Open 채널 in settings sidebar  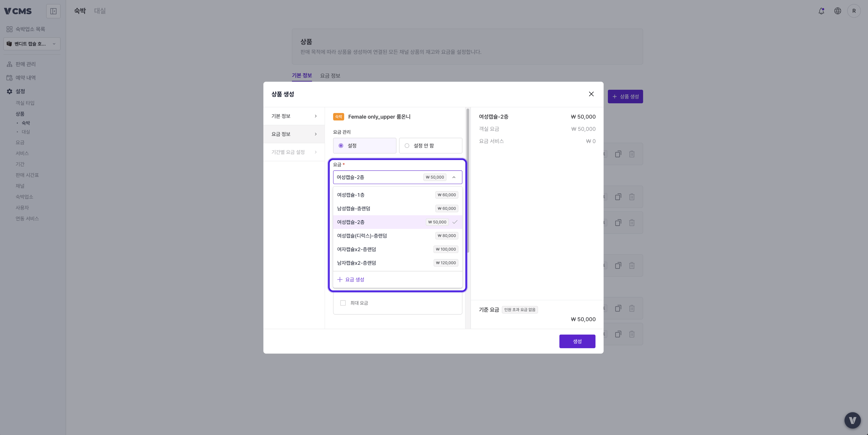point(20,186)
